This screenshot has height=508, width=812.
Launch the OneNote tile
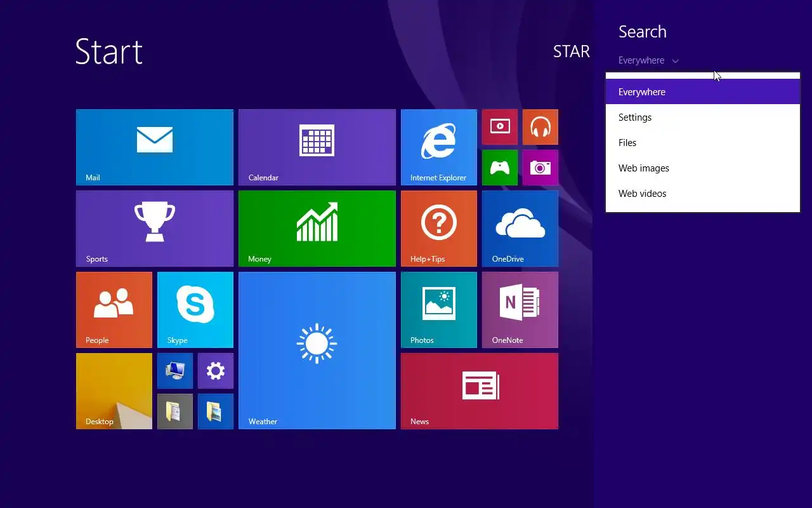click(x=520, y=310)
